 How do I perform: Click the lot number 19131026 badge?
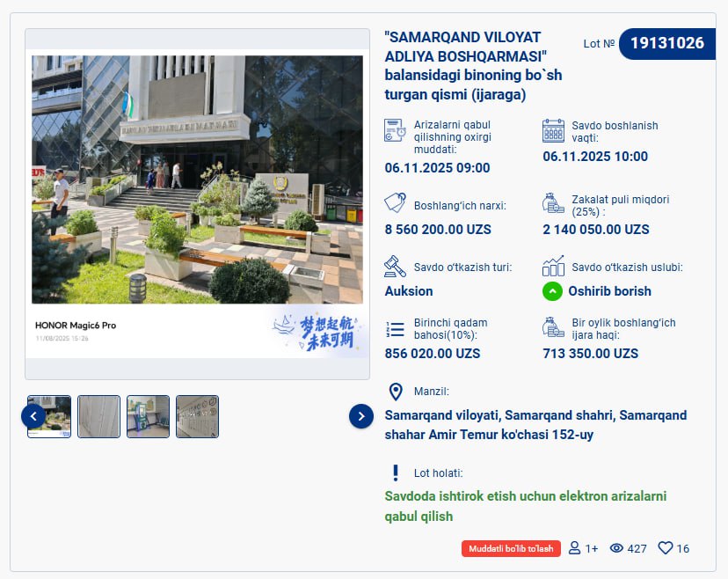tap(666, 43)
